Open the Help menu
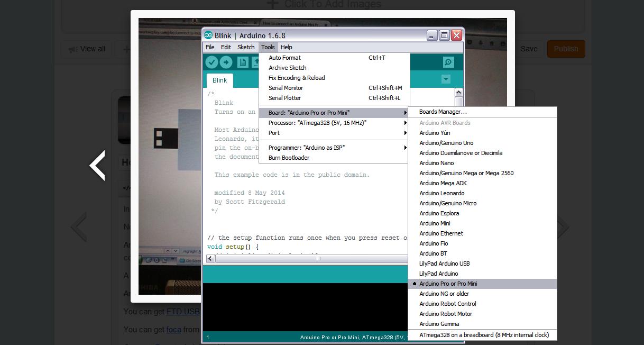This screenshot has height=345, width=644. coord(287,47)
